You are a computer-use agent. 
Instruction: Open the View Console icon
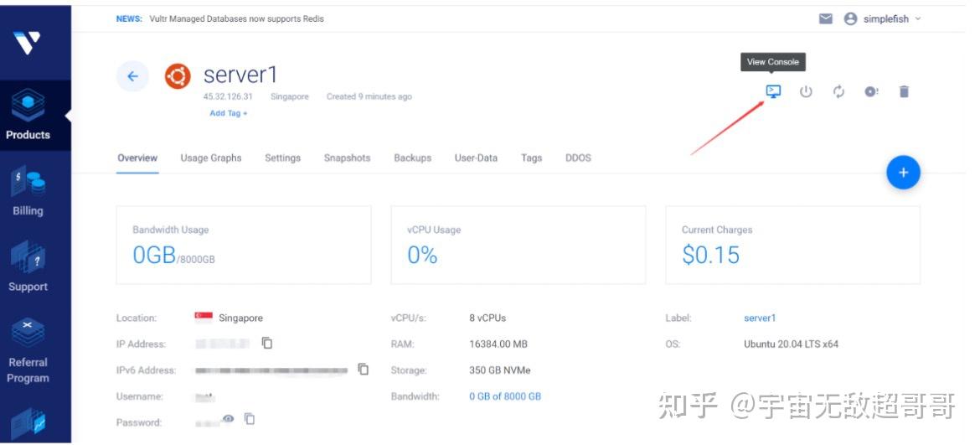773,91
